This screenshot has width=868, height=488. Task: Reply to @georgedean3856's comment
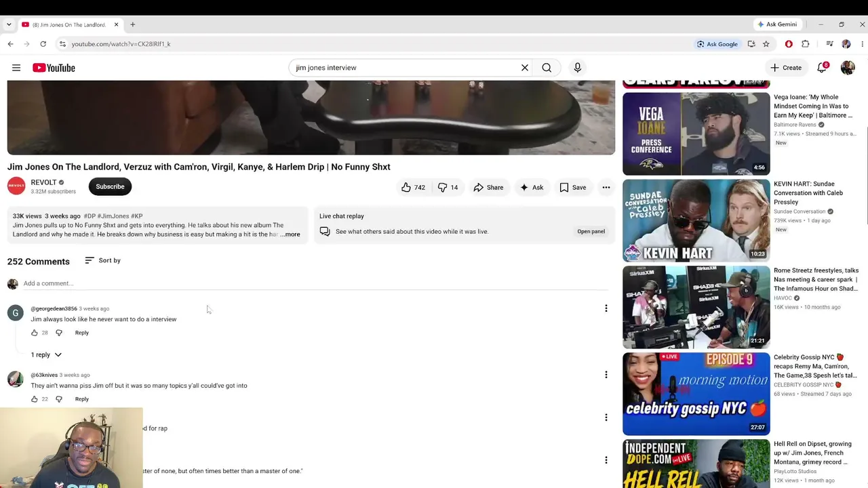tap(82, 333)
